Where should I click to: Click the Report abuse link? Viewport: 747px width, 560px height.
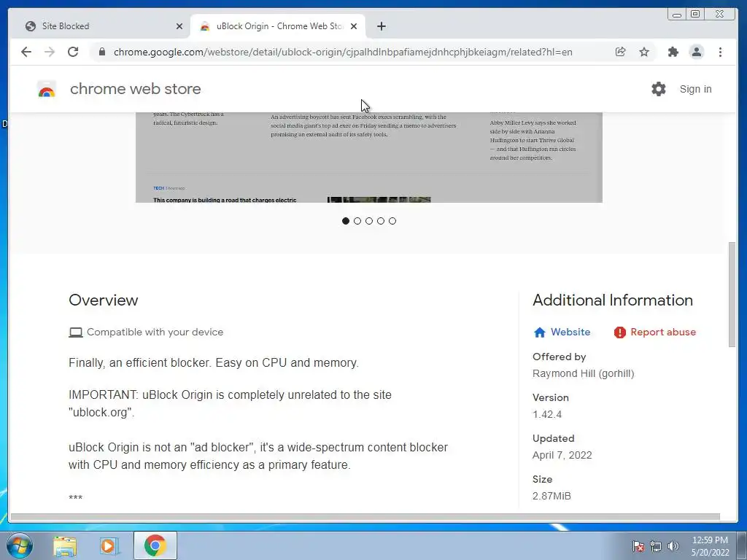coord(663,332)
